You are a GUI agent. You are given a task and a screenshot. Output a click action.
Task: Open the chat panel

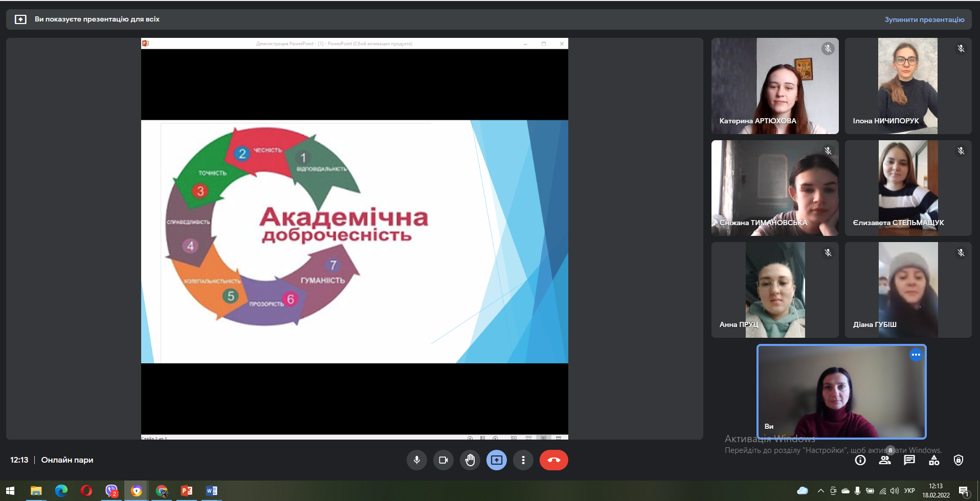[x=909, y=461]
